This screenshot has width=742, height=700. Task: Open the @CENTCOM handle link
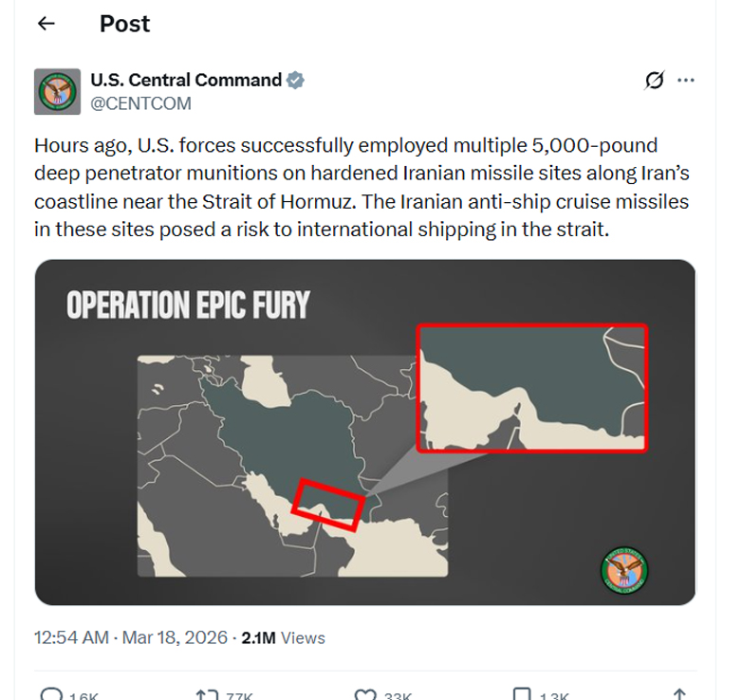pyautogui.click(x=140, y=103)
